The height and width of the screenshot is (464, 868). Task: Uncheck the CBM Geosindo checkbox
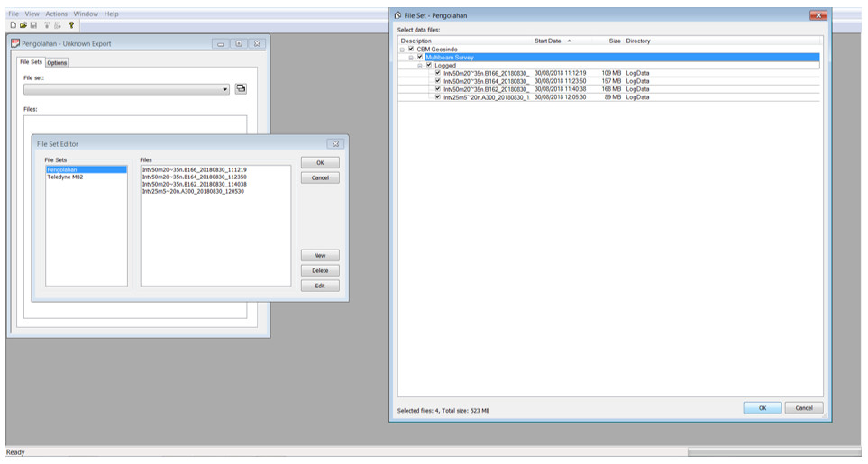click(411, 49)
